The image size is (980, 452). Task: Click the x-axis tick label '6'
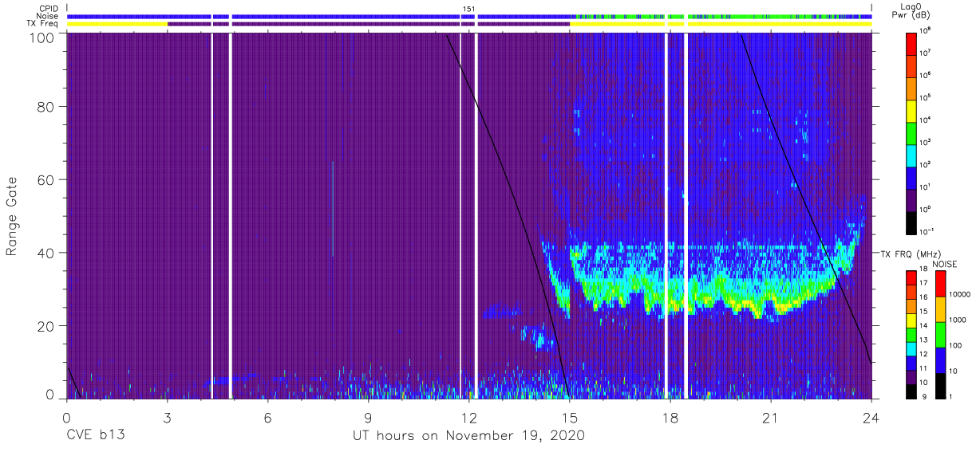pyautogui.click(x=267, y=418)
